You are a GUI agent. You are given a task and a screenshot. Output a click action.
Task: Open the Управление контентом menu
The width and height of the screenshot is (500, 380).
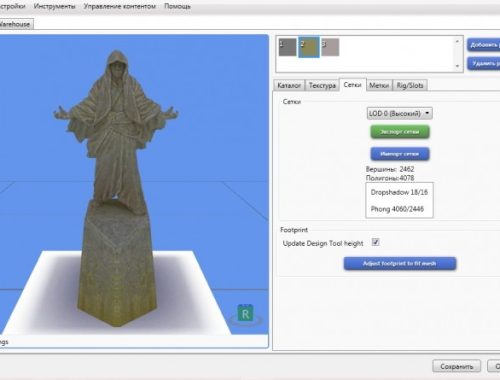pos(120,6)
